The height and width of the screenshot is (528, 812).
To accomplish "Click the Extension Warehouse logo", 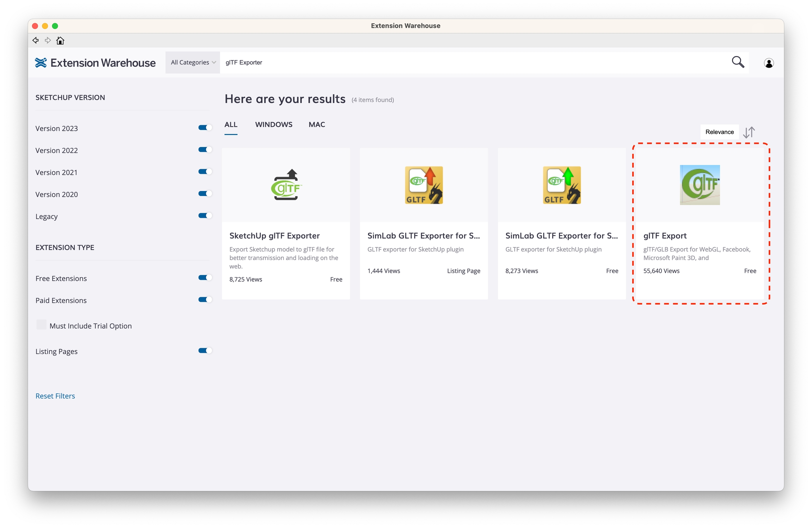I will pos(96,63).
